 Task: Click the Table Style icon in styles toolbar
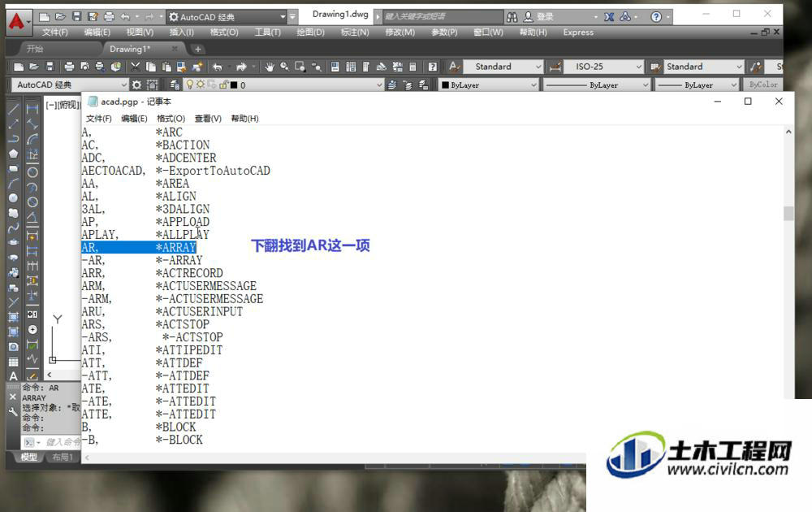pyautogui.click(x=655, y=67)
